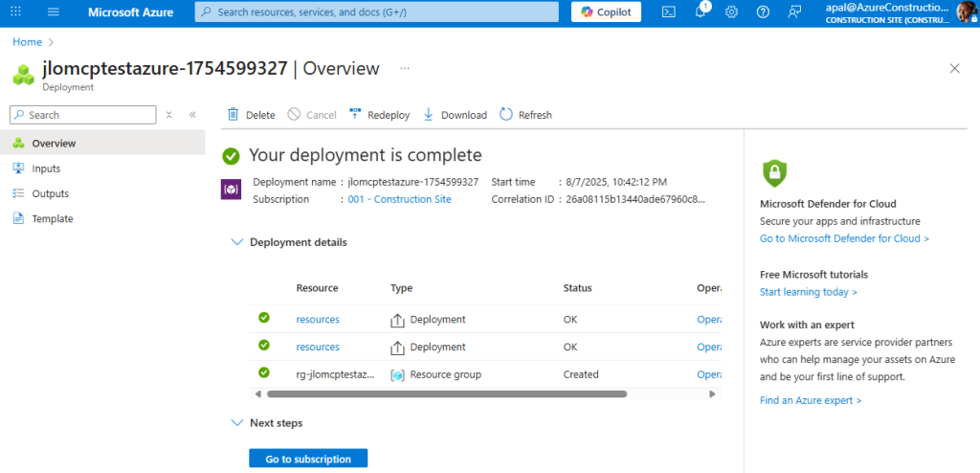Close the deployment blade

click(x=954, y=68)
